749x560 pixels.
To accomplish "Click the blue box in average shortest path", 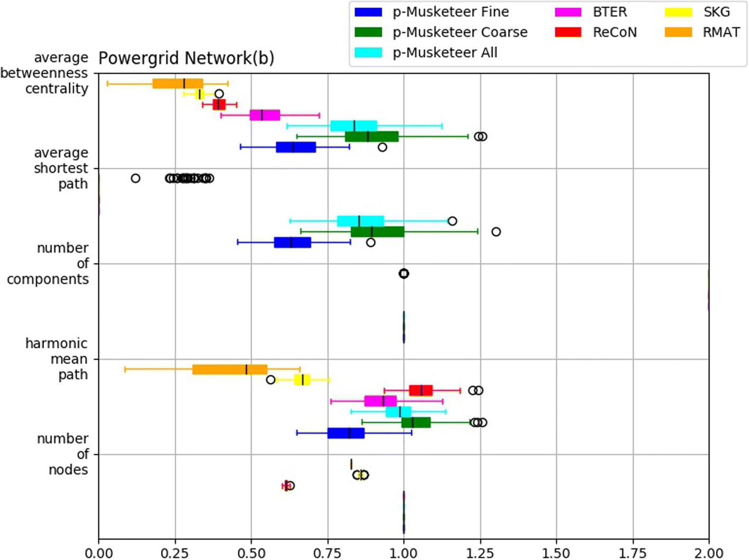I will click(292, 242).
